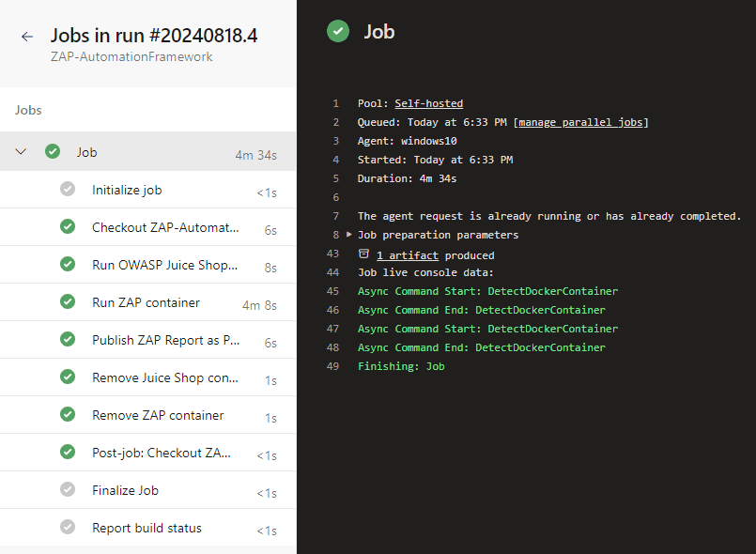Image resolution: width=756 pixels, height=554 pixels.
Task: Click line 48 Async Command End: DetectDockerContainer
Action: [481, 348]
